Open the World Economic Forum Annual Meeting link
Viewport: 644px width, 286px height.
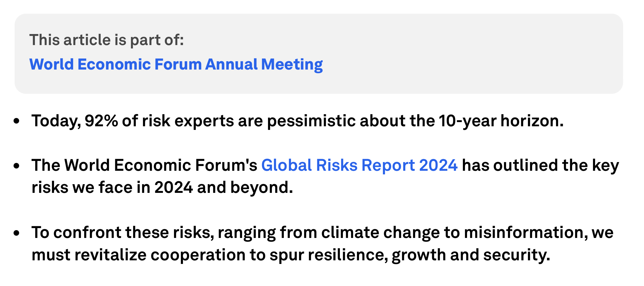[x=176, y=64]
